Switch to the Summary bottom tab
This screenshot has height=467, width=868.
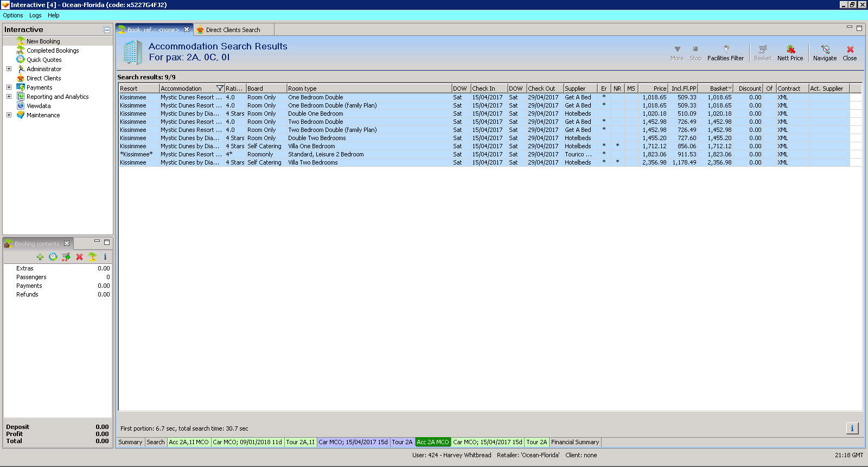tap(130, 442)
